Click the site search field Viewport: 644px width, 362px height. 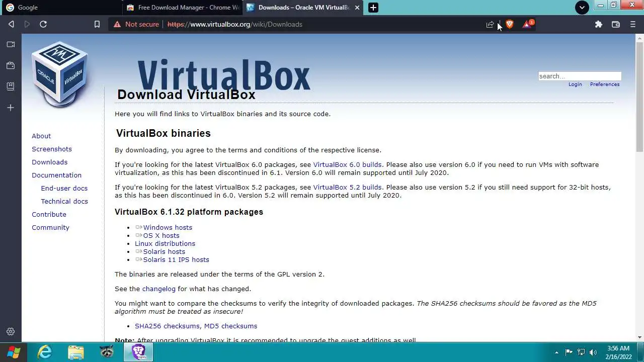580,76
